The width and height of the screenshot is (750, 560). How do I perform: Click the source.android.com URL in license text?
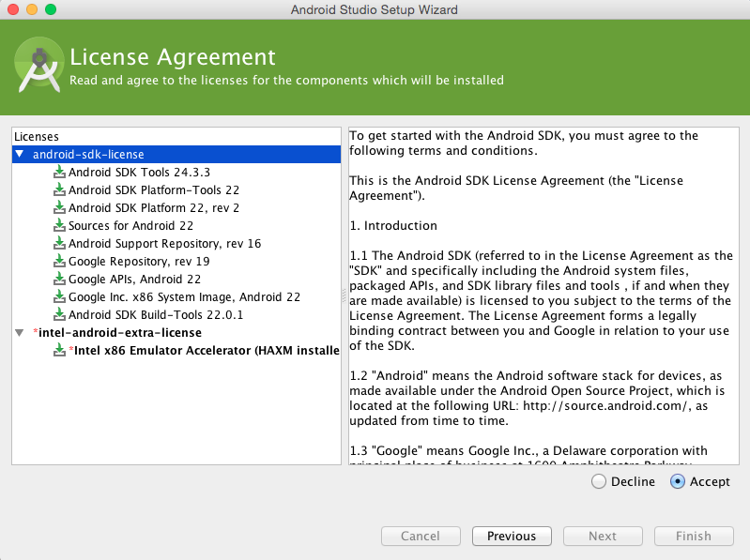(607, 405)
